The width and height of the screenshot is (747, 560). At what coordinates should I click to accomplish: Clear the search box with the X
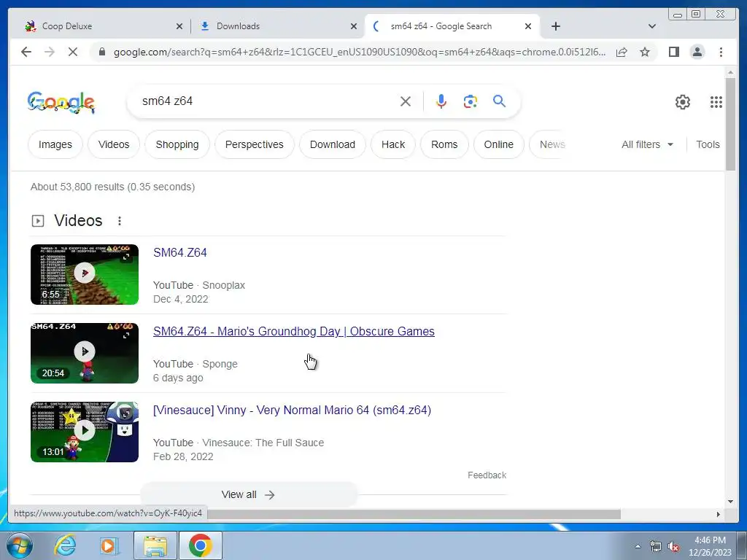(x=406, y=101)
